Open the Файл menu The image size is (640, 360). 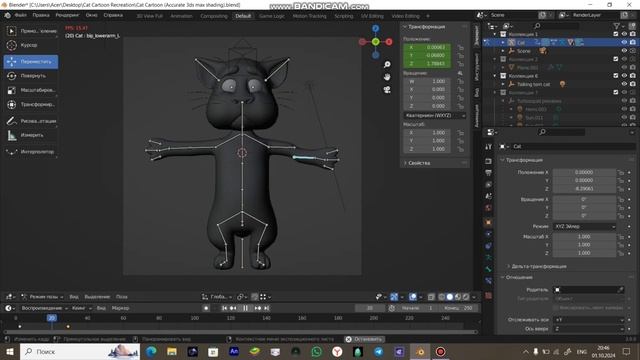pos(20,15)
